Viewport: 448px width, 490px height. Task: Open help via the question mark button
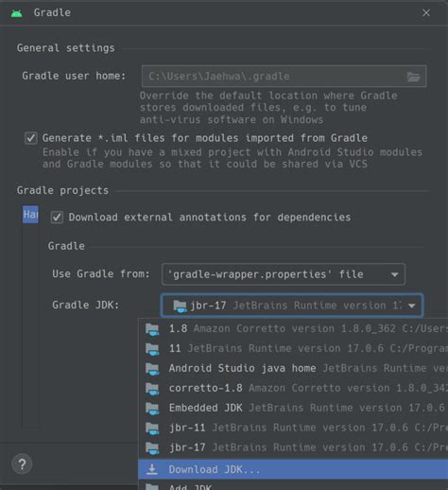(22, 464)
